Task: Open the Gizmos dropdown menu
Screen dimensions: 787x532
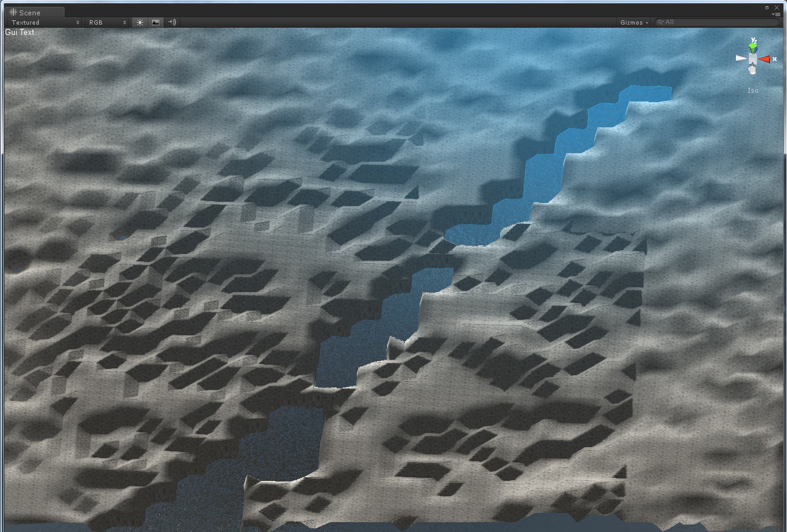Action: pyautogui.click(x=634, y=22)
